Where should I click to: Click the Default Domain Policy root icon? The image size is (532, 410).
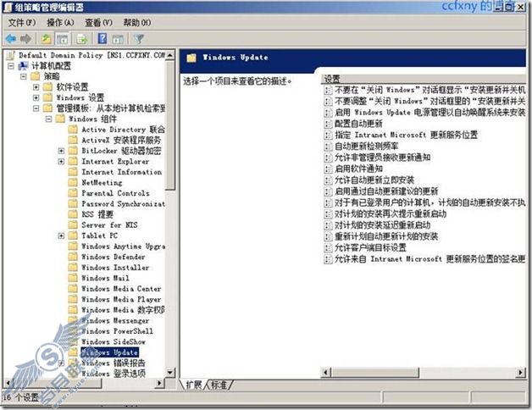pos(11,55)
